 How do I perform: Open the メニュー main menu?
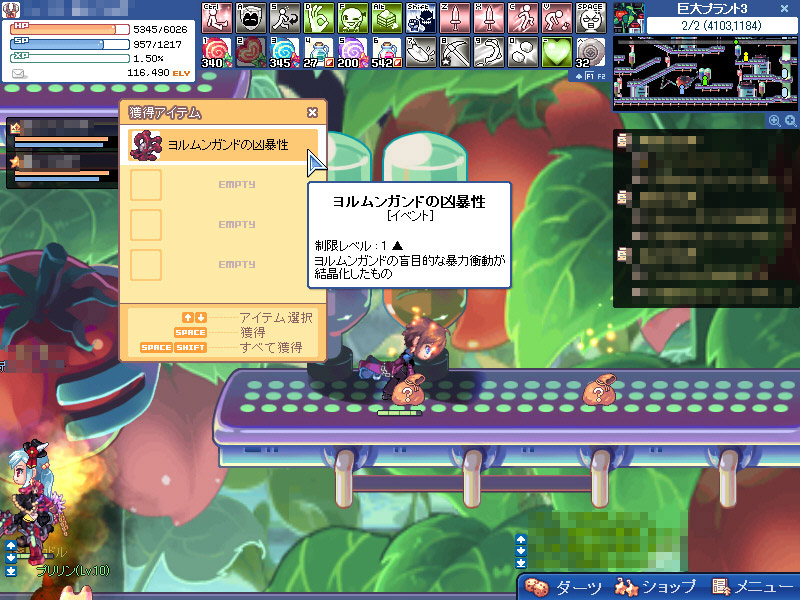[x=753, y=587]
